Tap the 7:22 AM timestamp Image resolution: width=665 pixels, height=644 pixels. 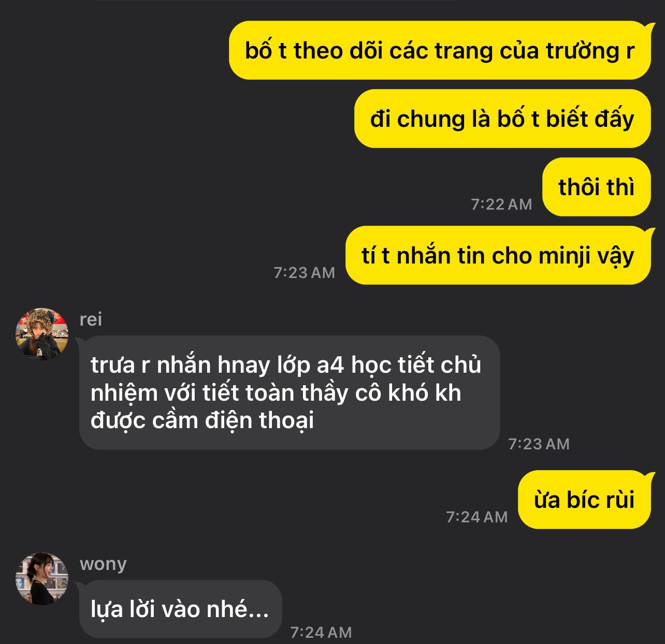[x=501, y=204]
